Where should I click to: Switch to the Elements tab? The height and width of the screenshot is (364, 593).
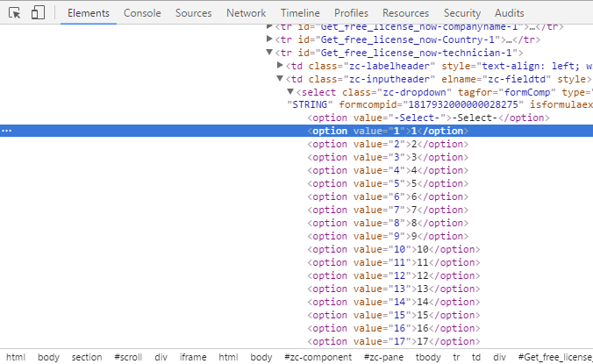pos(89,13)
